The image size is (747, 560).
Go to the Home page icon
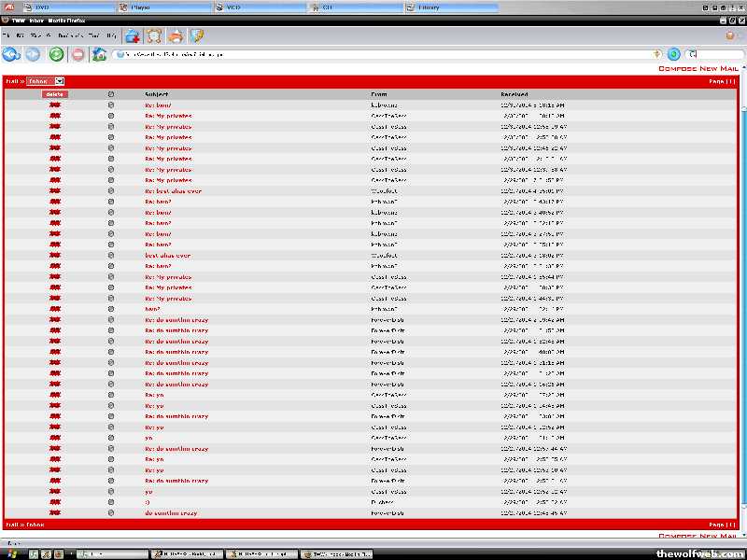click(99, 54)
